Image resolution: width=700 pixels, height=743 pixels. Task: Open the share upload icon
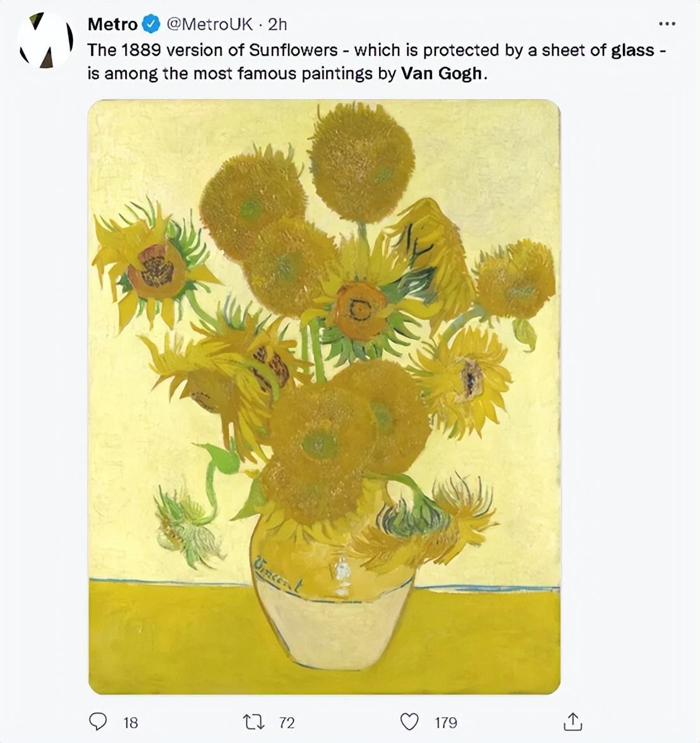click(572, 722)
